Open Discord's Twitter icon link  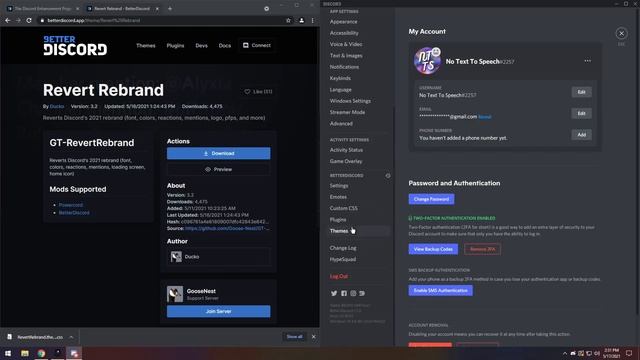click(334, 293)
